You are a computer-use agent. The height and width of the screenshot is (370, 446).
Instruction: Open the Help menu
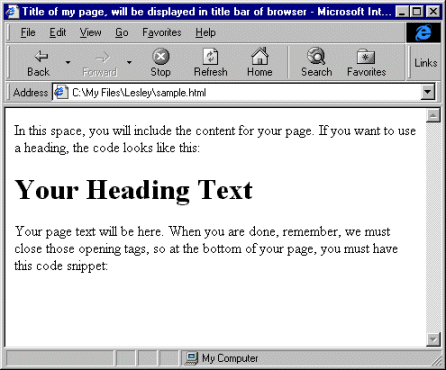coord(205,32)
